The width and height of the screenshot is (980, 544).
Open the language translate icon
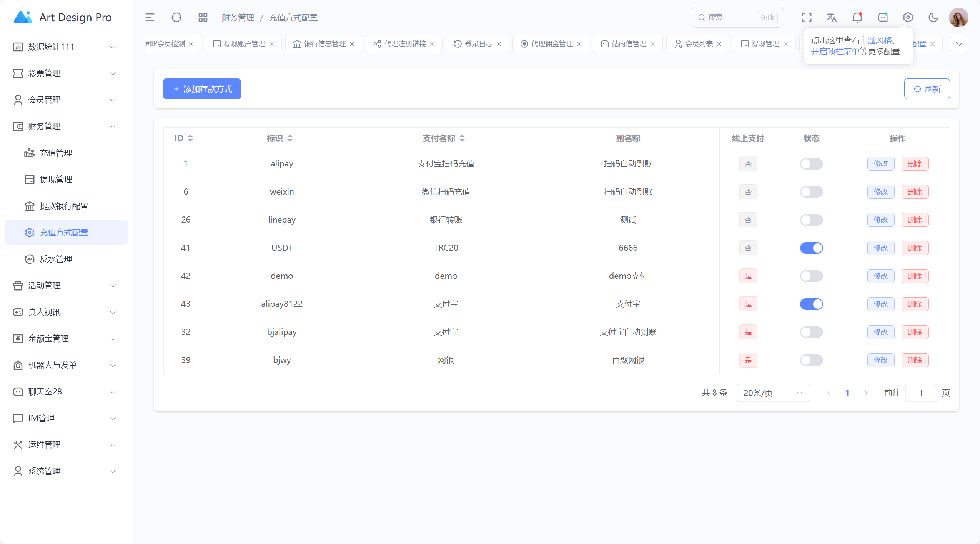click(x=832, y=17)
